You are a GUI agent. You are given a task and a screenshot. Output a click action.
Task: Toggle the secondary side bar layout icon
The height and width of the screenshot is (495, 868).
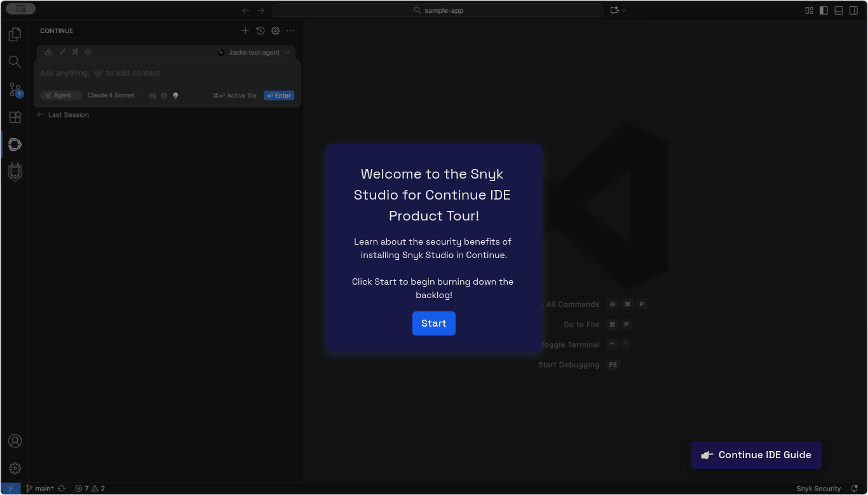coord(853,10)
